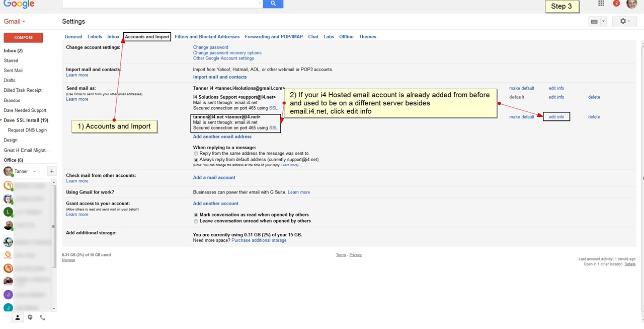This screenshot has width=644, height=329.
Task: View last account activity Details
Action: [630, 264]
